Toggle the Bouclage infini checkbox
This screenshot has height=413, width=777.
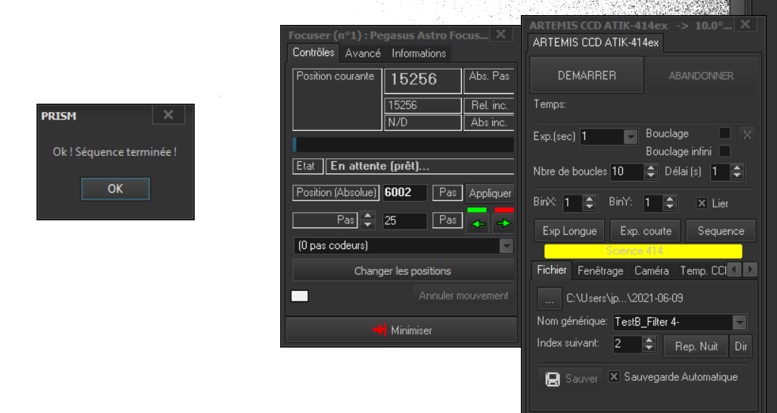pos(725,151)
